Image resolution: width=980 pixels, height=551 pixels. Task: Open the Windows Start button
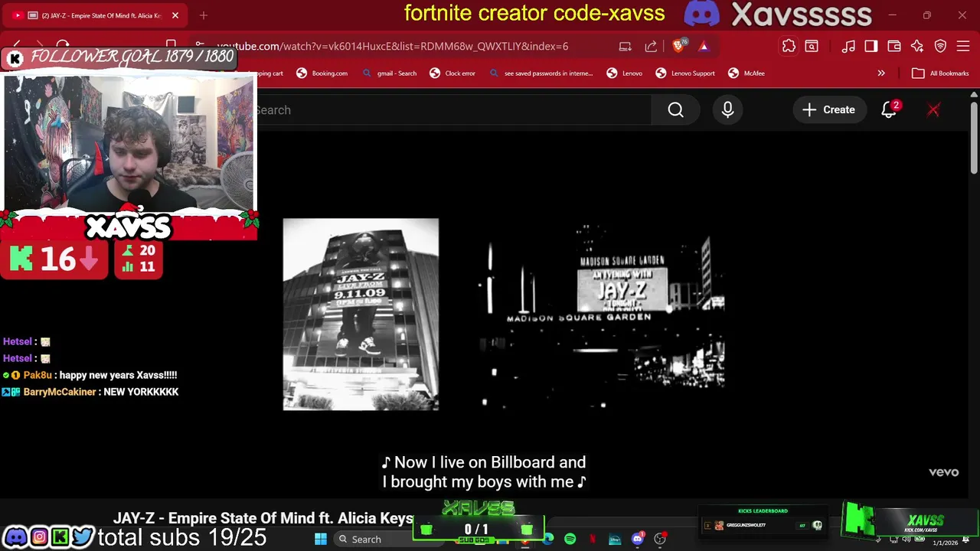click(321, 539)
